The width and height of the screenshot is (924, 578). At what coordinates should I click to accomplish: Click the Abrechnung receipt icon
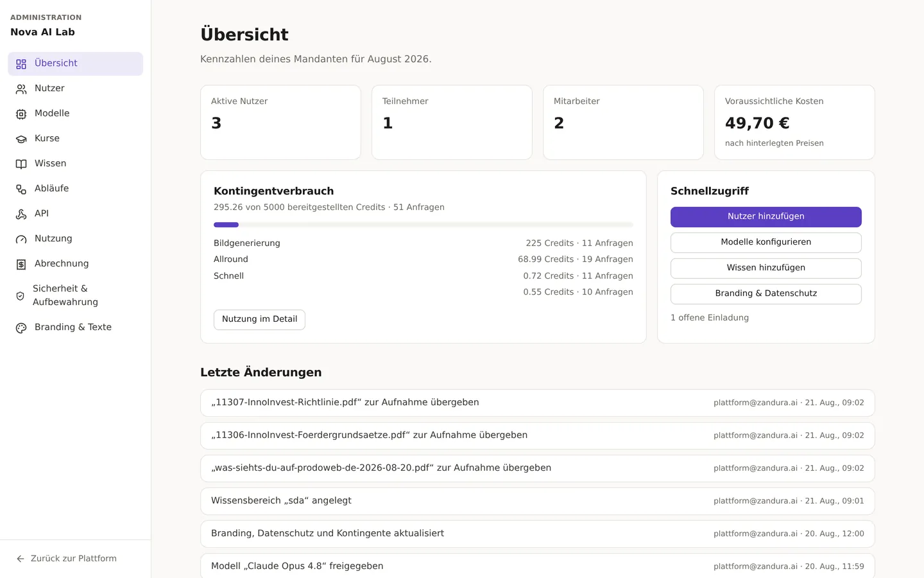21,264
